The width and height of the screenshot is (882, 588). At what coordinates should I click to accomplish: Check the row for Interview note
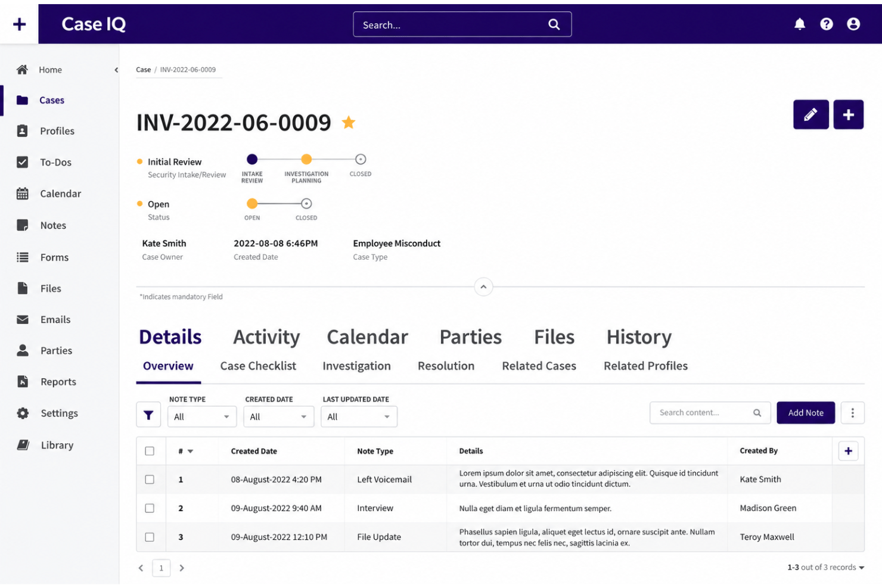click(x=150, y=508)
